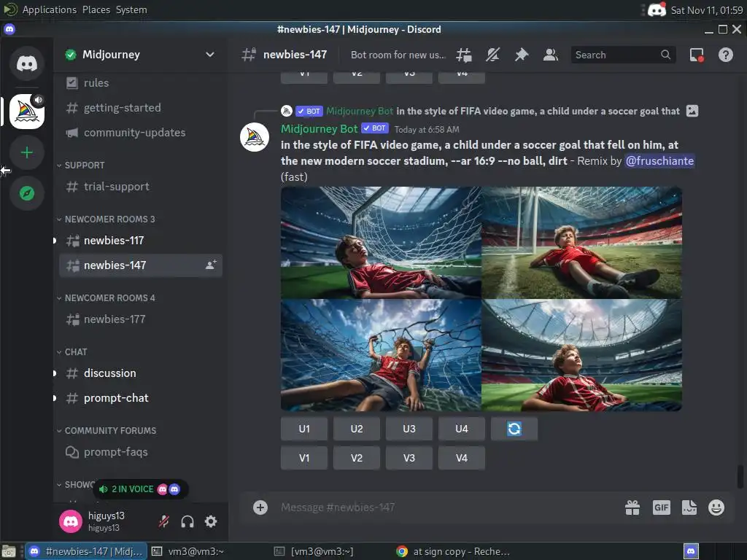Open the GIF picker
The image size is (747, 560).
pos(661,507)
